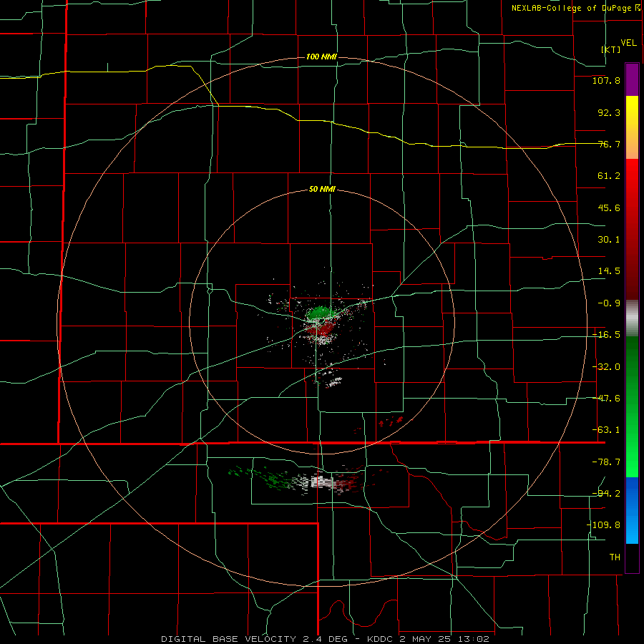Screen dimensions: 644x644
Task: Click the -94.2 scale value
Action: [x=606, y=493]
